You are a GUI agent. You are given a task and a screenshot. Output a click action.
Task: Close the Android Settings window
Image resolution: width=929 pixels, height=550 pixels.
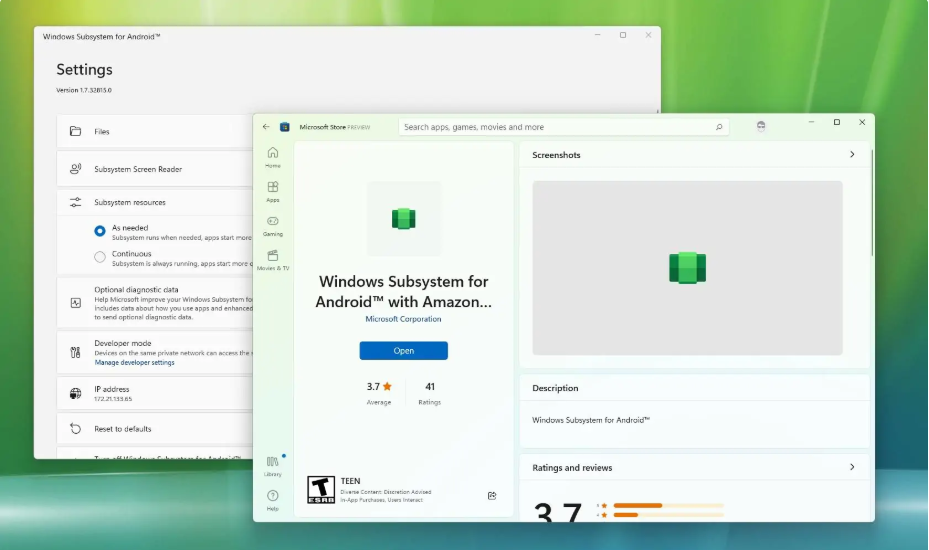(x=648, y=35)
